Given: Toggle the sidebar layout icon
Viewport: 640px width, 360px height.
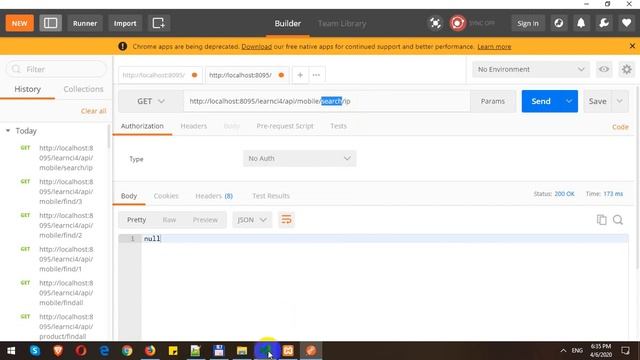Looking at the screenshot, I should (x=51, y=23).
